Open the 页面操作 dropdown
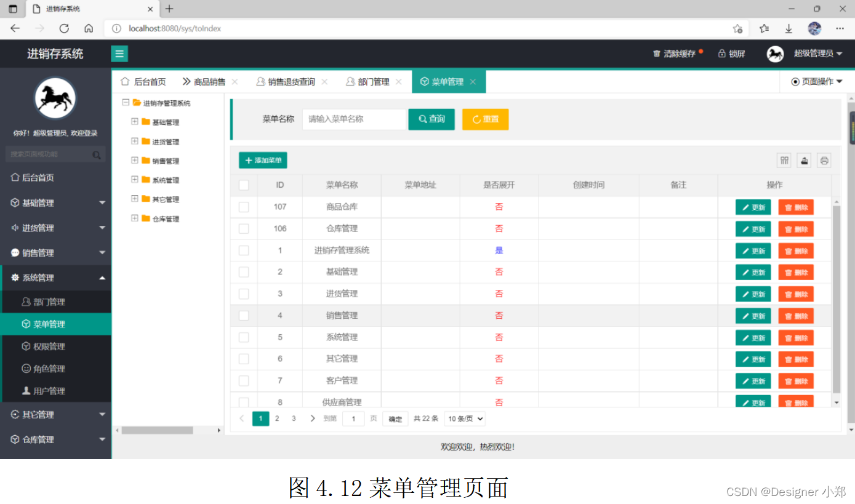This screenshot has height=504, width=855. coord(816,82)
